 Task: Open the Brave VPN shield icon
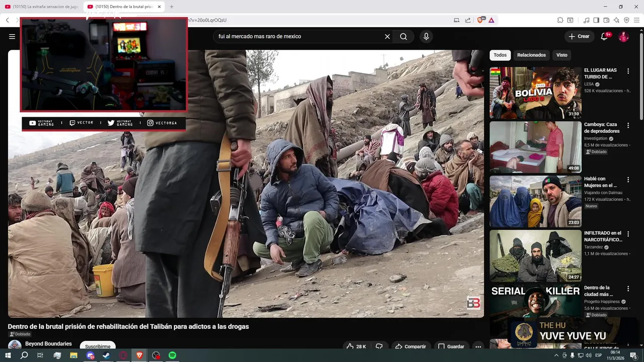pyautogui.click(x=626, y=20)
